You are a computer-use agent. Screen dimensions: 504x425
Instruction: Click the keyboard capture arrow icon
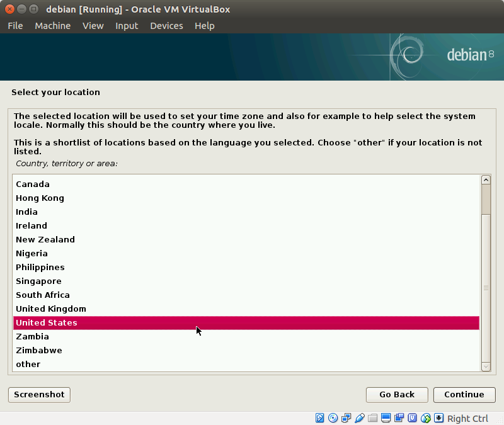click(x=438, y=418)
